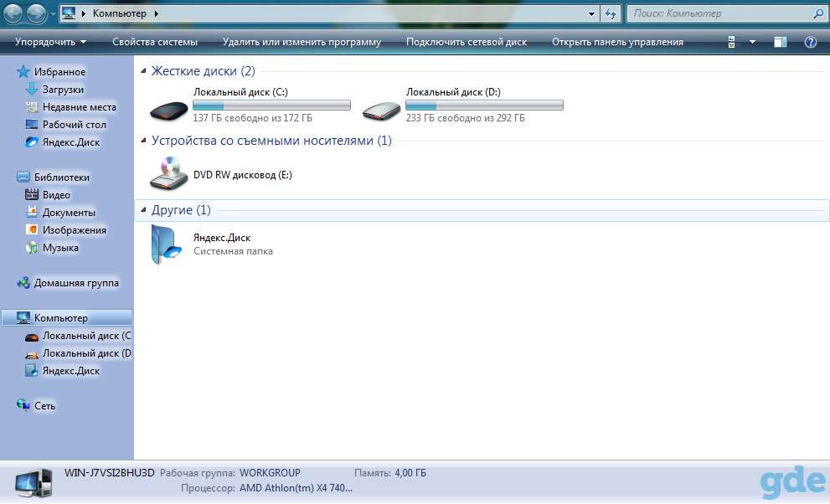Click the memory value 4,00 ГБ

pos(410,472)
